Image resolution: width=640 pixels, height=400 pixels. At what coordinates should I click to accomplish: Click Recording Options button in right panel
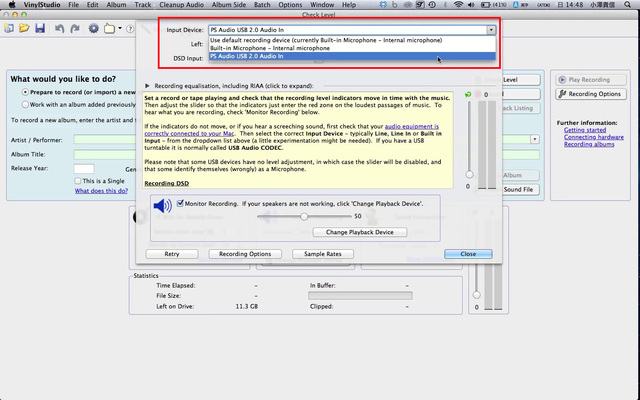[591, 94]
